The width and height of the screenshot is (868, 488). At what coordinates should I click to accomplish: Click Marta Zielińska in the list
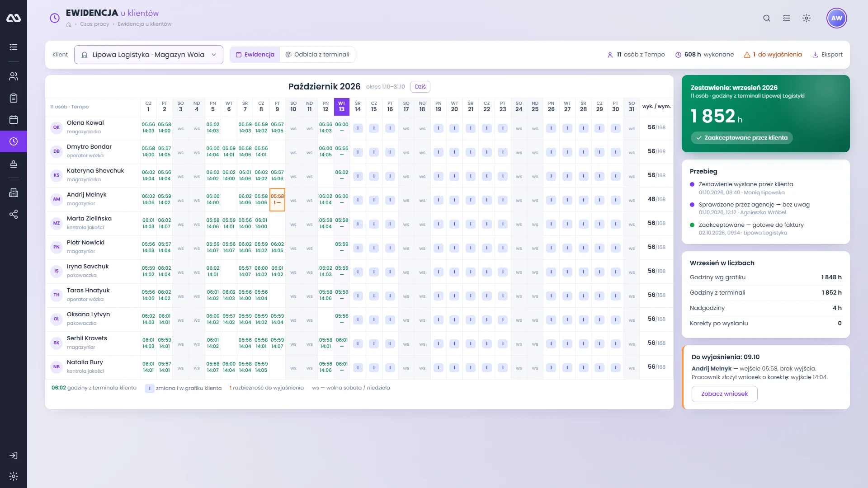89,219
